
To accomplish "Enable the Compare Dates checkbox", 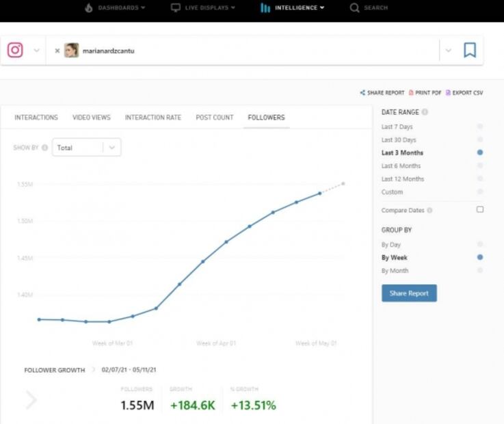I will [479, 210].
